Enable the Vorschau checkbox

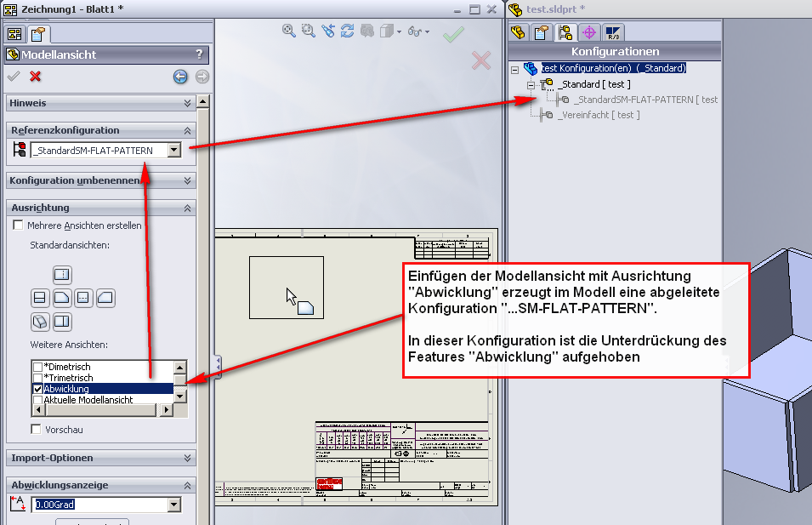[37, 429]
